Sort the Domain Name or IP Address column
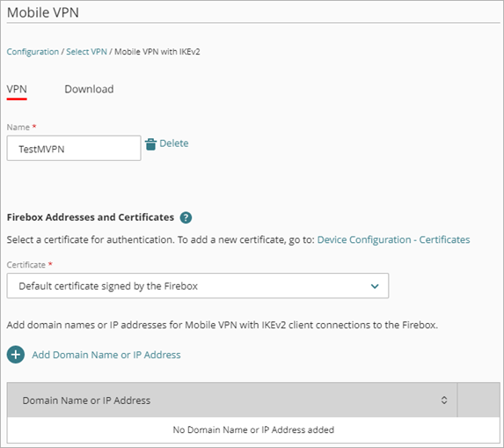Image resolution: width=504 pixels, height=448 pixels. (444, 400)
